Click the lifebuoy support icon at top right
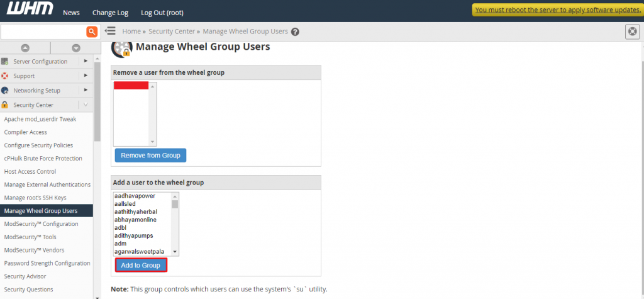 (633, 31)
